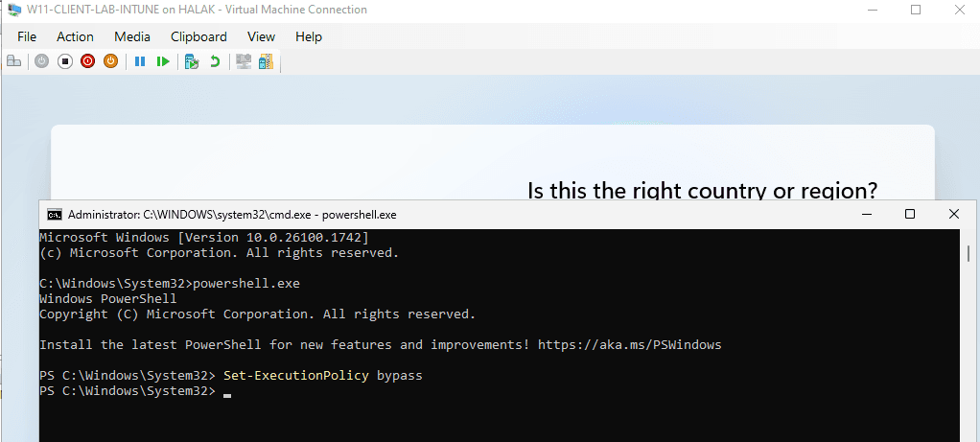Close the Administrator cmd.exe window

tap(954, 215)
